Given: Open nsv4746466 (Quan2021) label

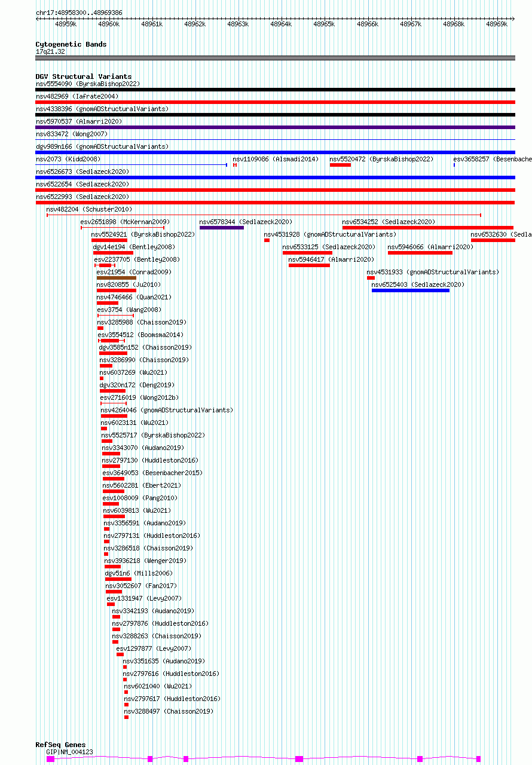Looking at the screenshot, I should pos(134,297).
